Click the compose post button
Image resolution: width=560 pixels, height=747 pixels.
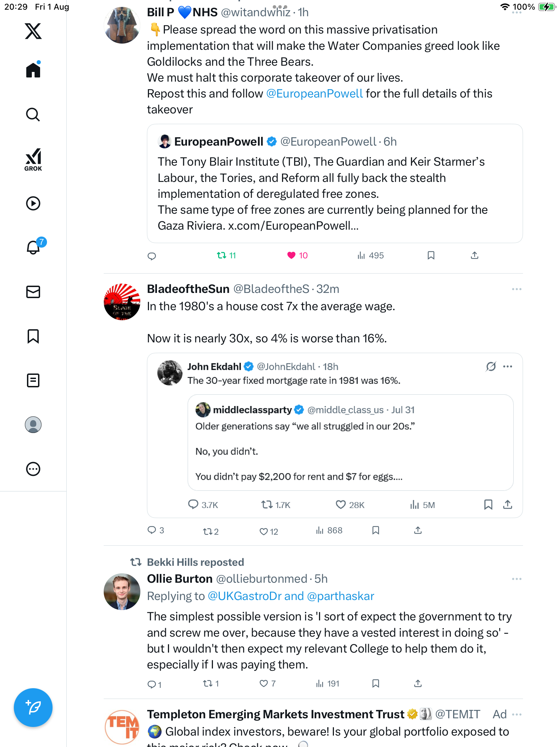click(x=33, y=708)
